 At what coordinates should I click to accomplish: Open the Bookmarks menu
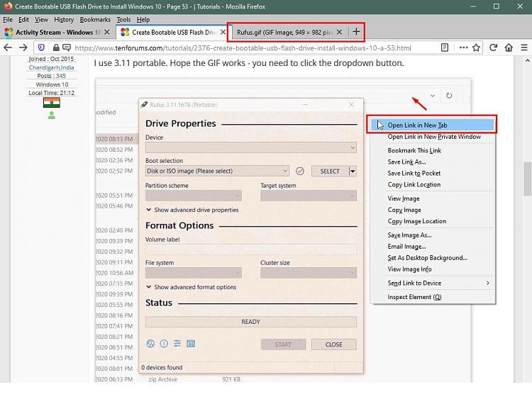95,20
